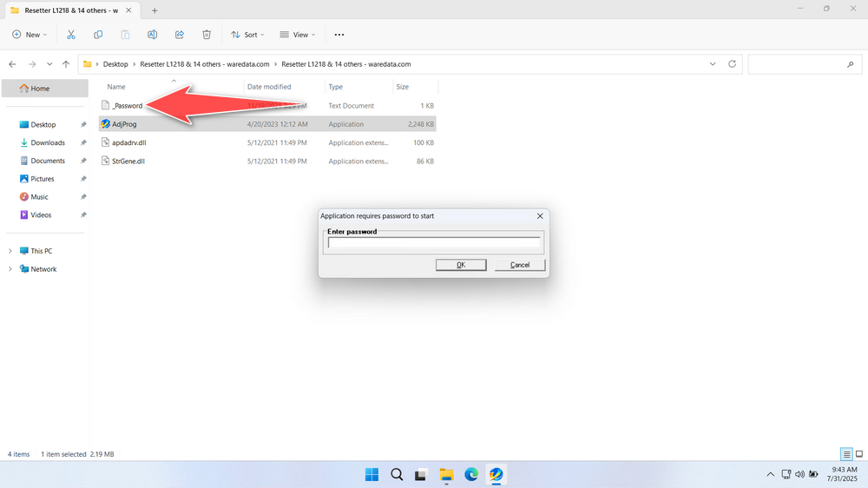This screenshot has height=488, width=868.
Task: Select the Resetter L1218 tab
Action: click(x=71, y=10)
